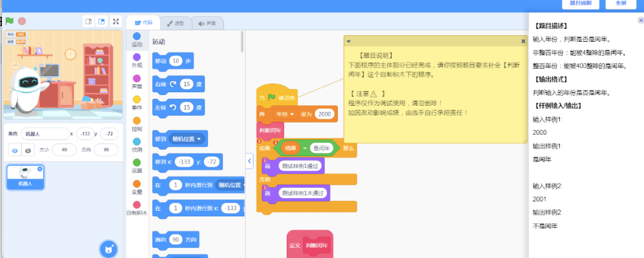This screenshot has width=644, height=258.
Task: Click the 年份 variable monitor on stage
Action: (16, 34)
